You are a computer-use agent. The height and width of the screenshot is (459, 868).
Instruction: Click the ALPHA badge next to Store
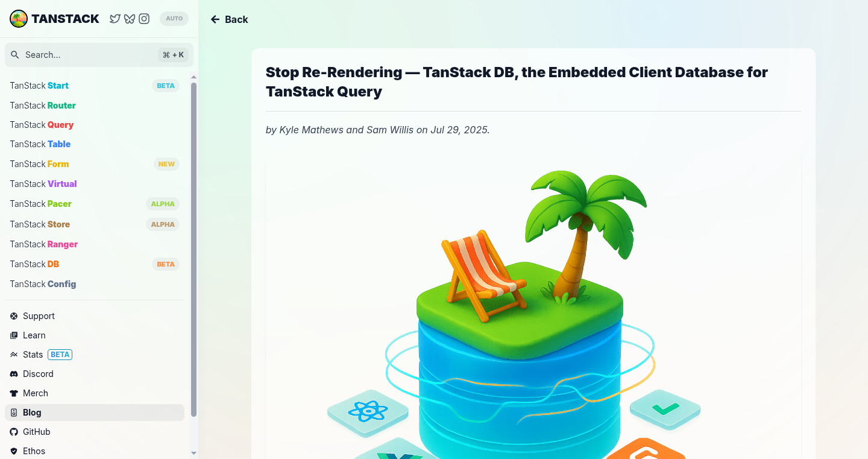(163, 224)
